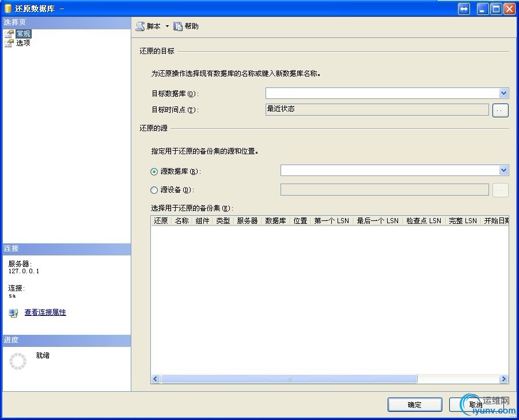This screenshot has height=420, width=519.
Task: Open the 查看连接属性 link
Action: coord(46,312)
